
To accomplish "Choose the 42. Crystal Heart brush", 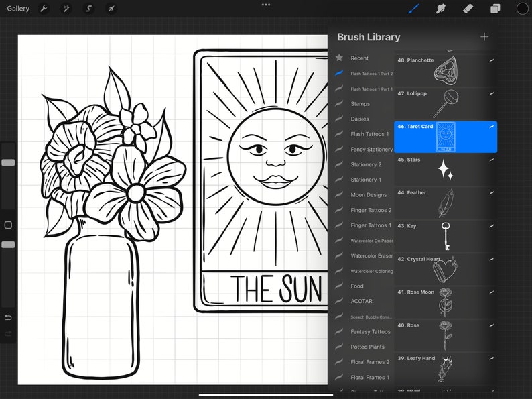I will coord(446,269).
